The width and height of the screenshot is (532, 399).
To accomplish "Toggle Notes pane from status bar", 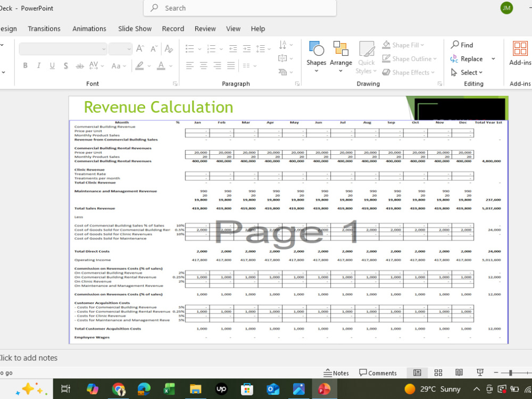I will click(336, 373).
